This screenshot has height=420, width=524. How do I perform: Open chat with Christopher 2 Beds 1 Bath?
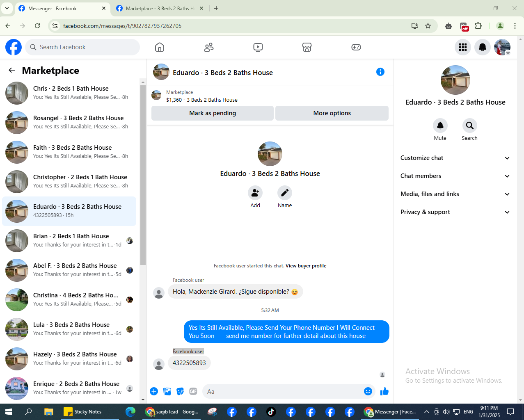[x=69, y=182]
